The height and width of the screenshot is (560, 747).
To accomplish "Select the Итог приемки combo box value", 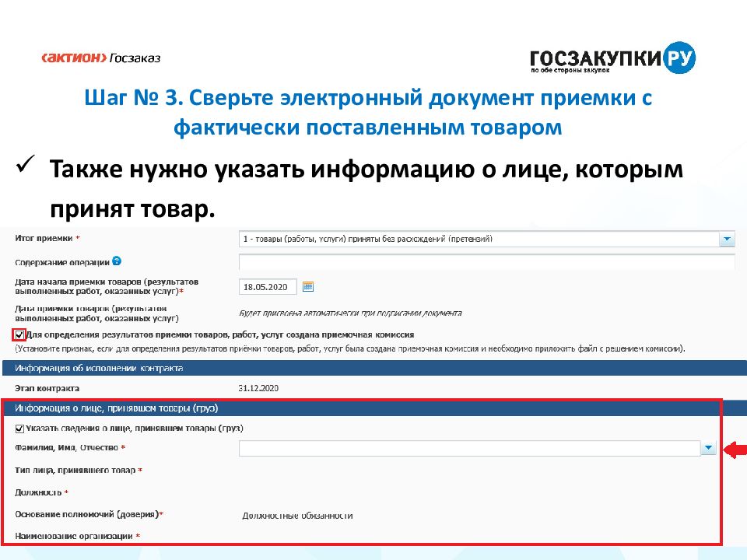I will click(x=477, y=240).
